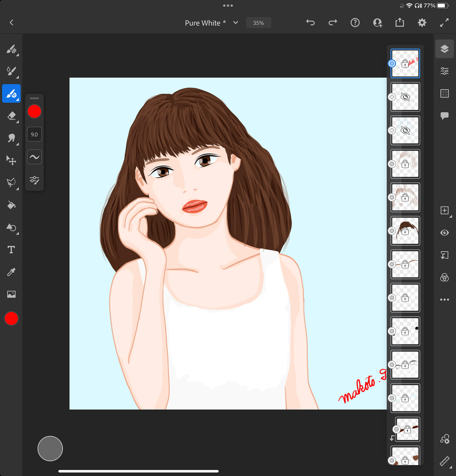The image size is (456, 476).
Task: Show the second hidden layer
Action: pyautogui.click(x=405, y=130)
